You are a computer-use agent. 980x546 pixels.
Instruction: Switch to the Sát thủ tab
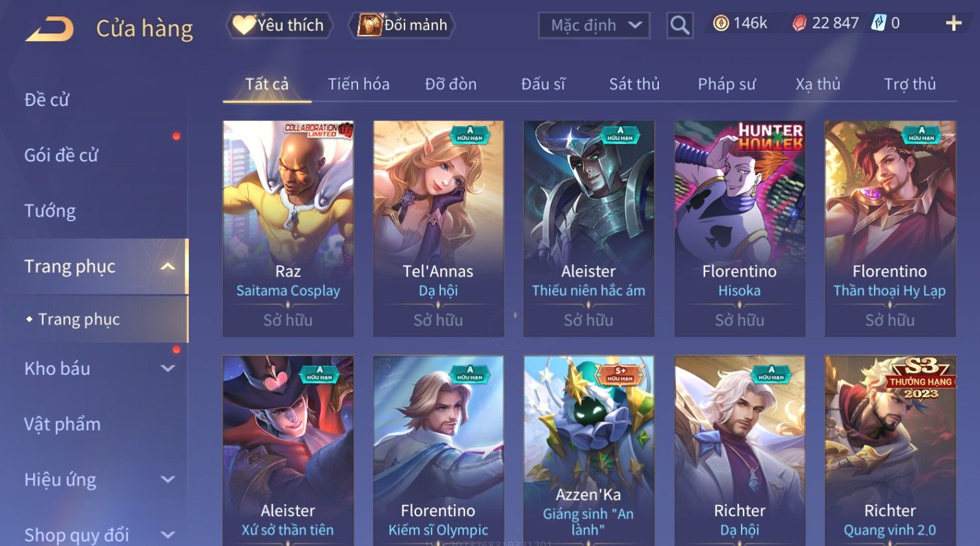pos(634,84)
